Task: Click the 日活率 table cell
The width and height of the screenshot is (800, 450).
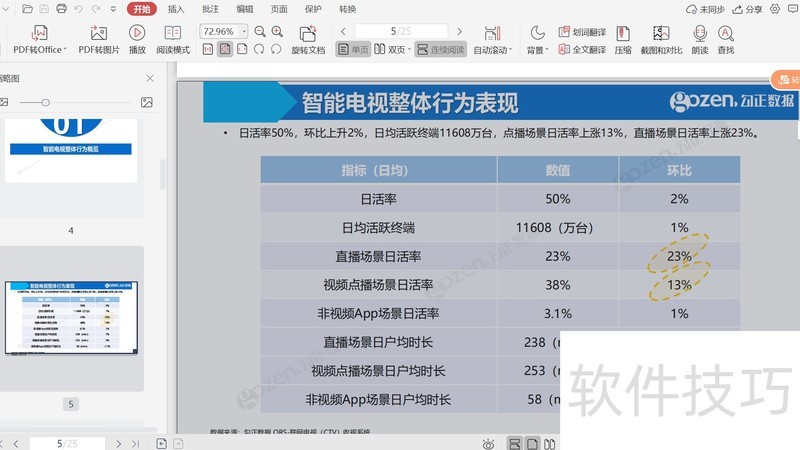Action: [379, 199]
